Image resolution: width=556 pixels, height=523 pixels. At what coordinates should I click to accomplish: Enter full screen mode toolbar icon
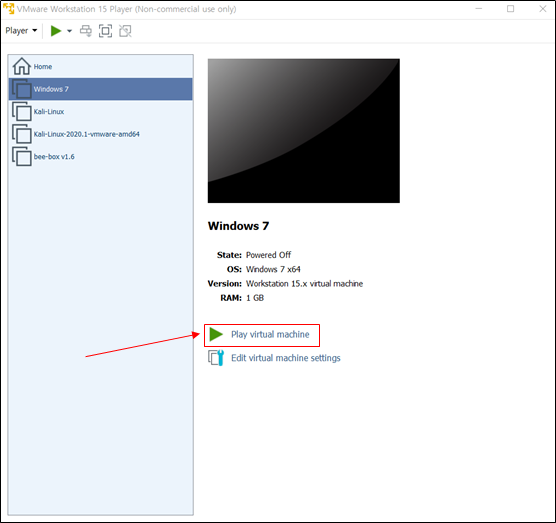(105, 31)
